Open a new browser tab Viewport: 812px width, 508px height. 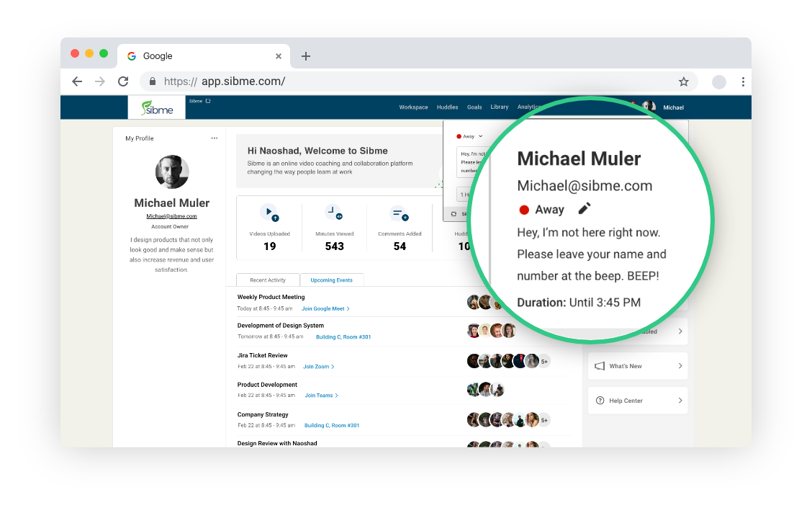click(x=305, y=56)
